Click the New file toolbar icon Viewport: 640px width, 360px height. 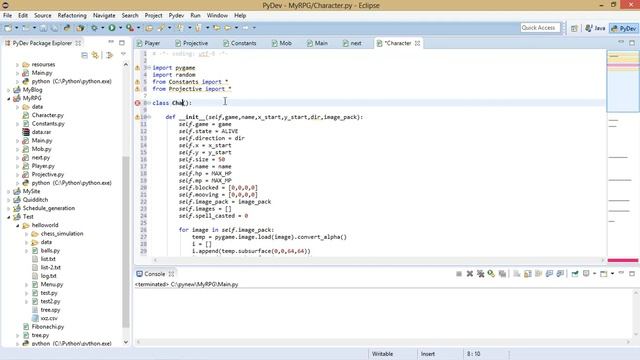pyautogui.click(x=8, y=28)
